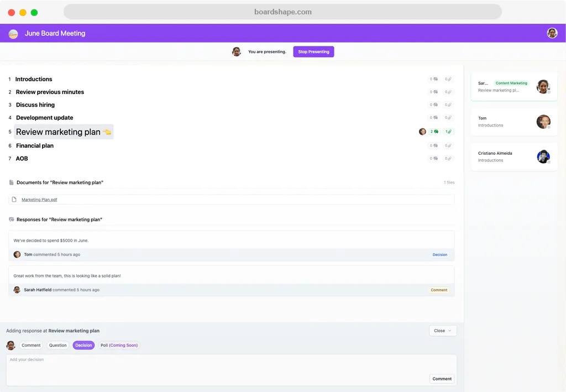Expand the Close dropdown above the response panel
The width and height of the screenshot is (566, 392).
click(x=442, y=330)
